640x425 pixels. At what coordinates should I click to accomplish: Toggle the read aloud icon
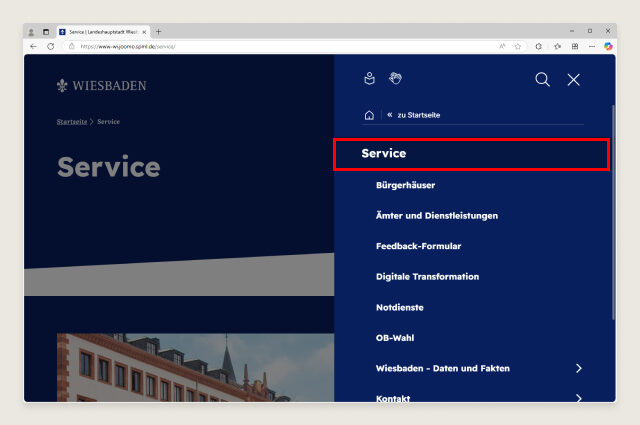pos(502,47)
